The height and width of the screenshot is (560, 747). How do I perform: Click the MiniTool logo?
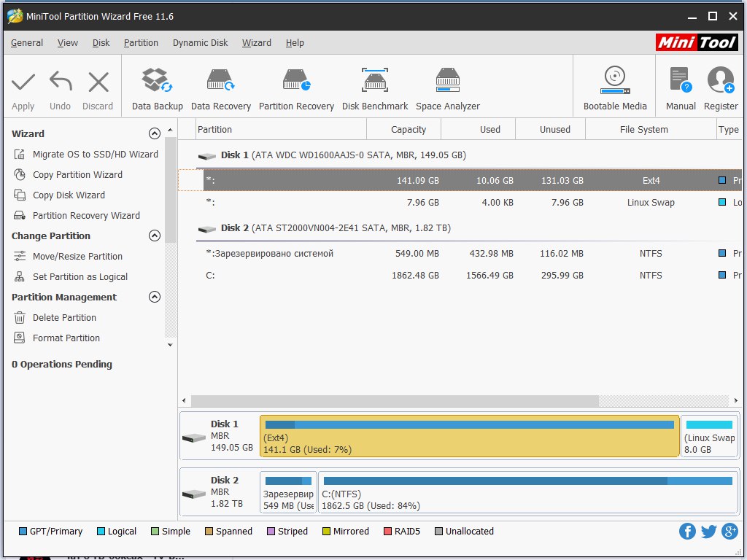pyautogui.click(x=697, y=42)
